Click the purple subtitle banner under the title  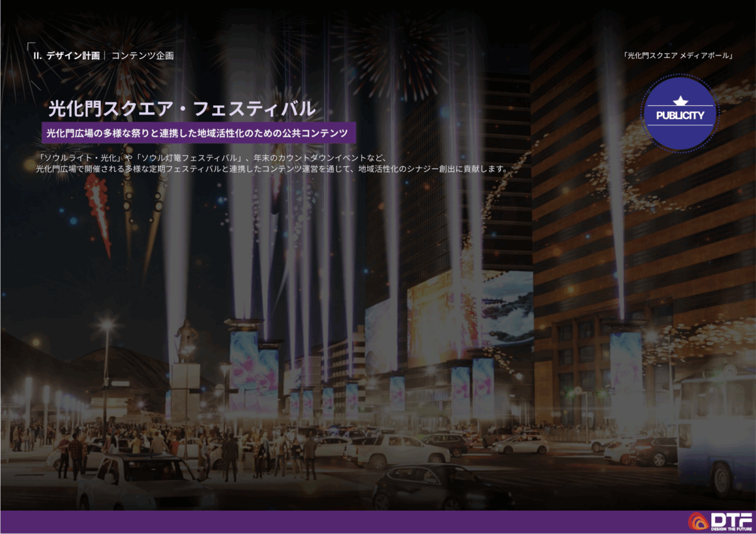click(x=198, y=133)
